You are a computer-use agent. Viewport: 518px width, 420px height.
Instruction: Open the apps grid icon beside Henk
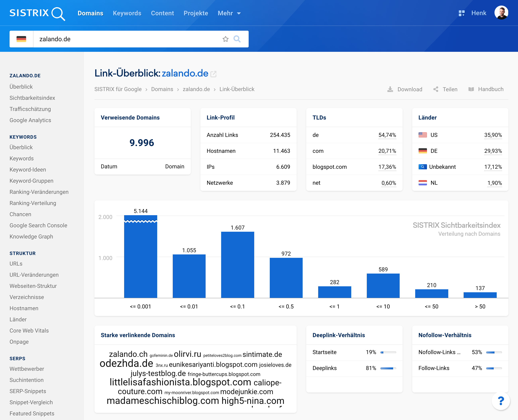coord(461,13)
